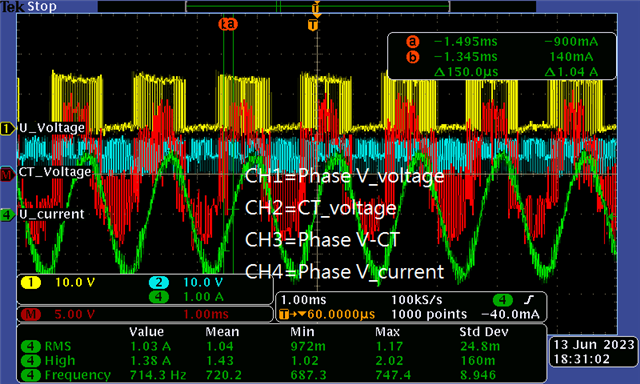Image resolution: width=640 pixels, height=384 pixels.
Task: Click the cursor b icon in the readout box
Action: [x=413, y=57]
